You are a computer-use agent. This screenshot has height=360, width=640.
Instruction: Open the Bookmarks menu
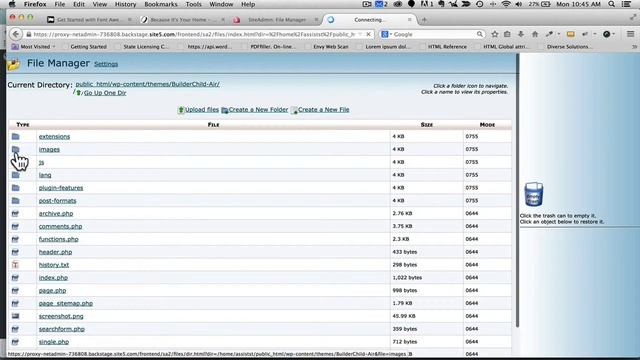(x=161, y=4)
